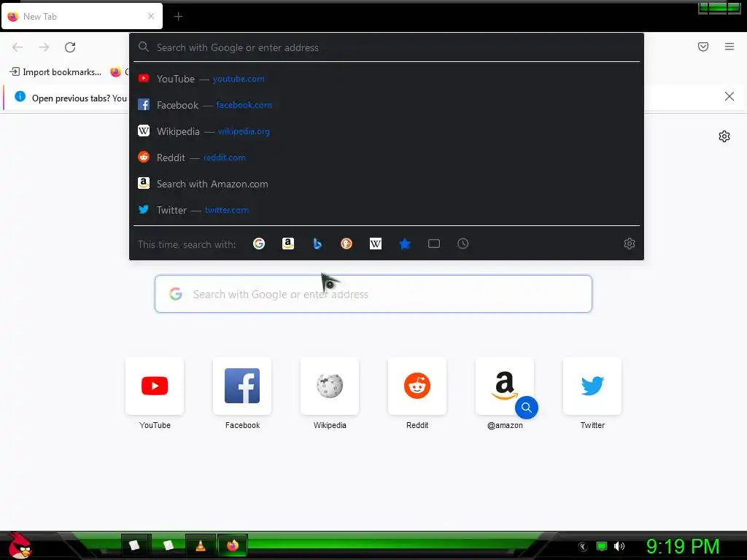Click the back navigation arrow
Image resolution: width=747 pixels, height=560 pixels.
click(x=18, y=47)
